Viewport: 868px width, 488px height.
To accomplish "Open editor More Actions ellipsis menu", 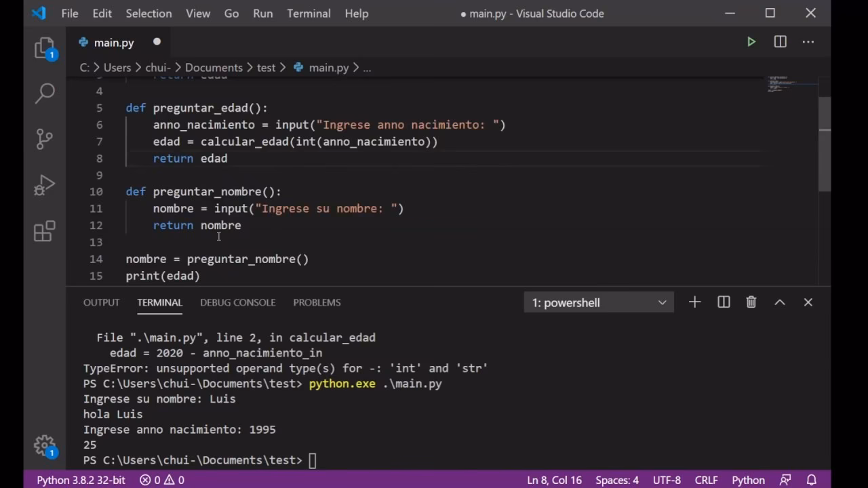I will [x=808, y=42].
